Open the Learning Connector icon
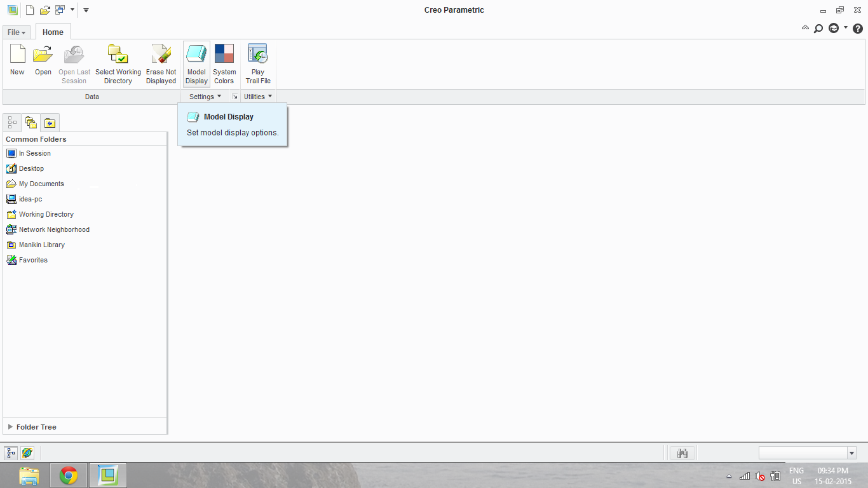 [834, 29]
